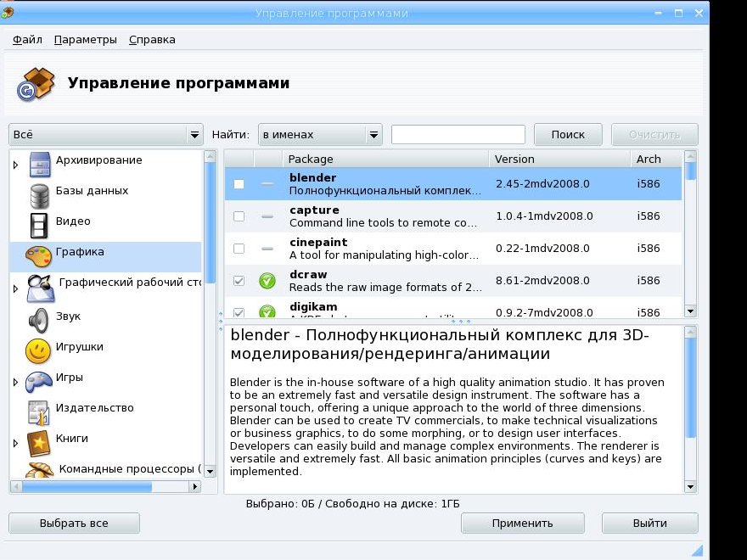Expand the Книги tree node
Image resolution: width=747 pixels, height=560 pixels.
click(16, 443)
